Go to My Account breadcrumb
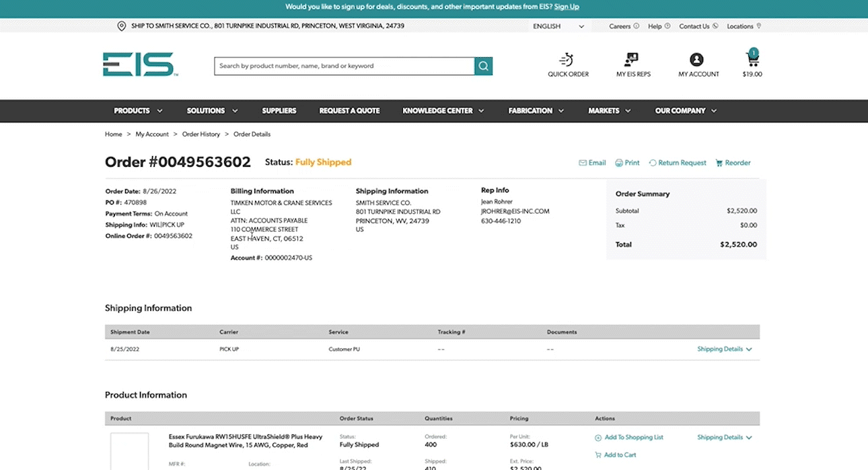Image resolution: width=868 pixels, height=470 pixels. [x=152, y=134]
